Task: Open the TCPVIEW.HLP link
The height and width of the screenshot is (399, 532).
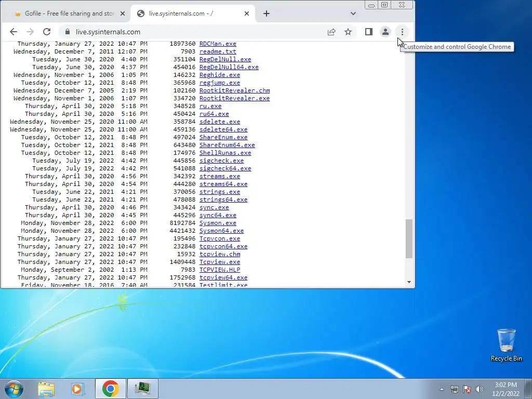Action: tap(220, 270)
